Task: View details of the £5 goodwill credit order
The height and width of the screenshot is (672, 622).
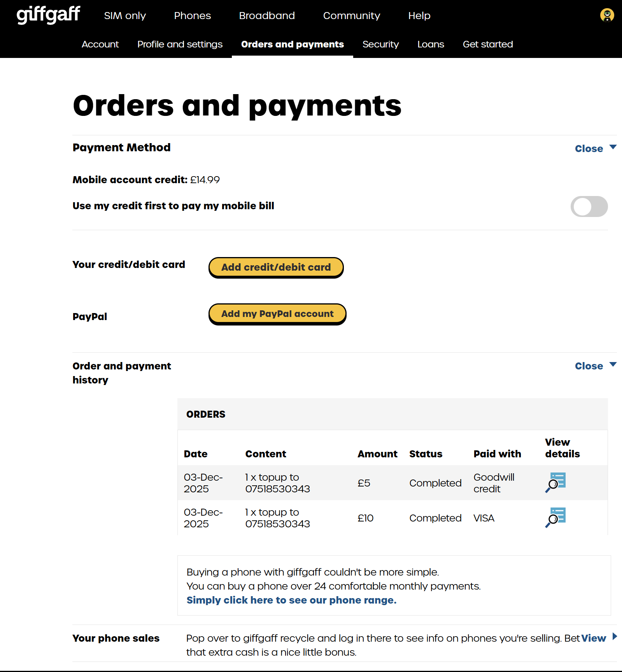Action: point(555,482)
